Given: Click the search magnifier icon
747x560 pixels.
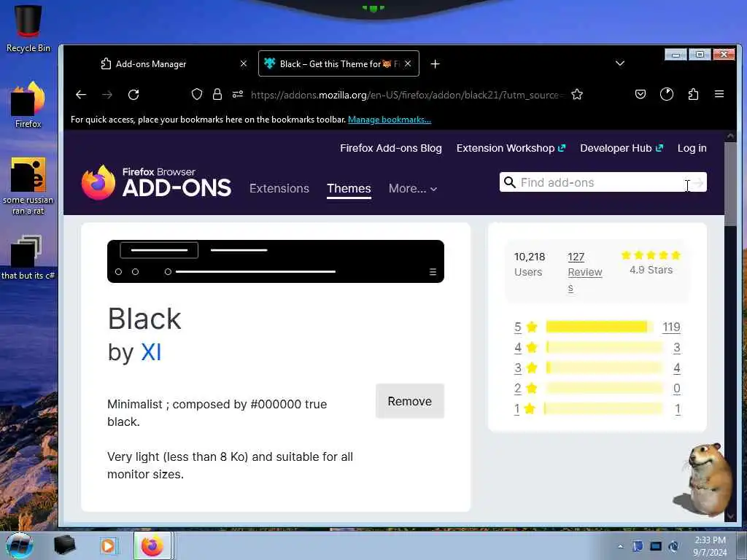Looking at the screenshot, I should [x=509, y=182].
